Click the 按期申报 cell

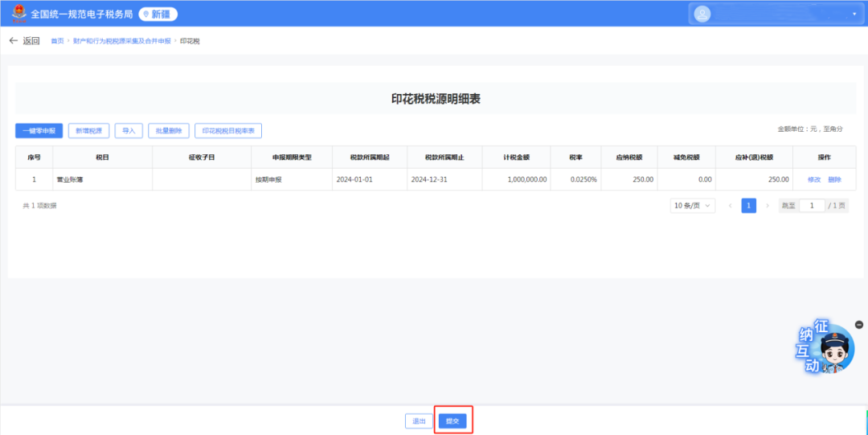click(x=292, y=179)
